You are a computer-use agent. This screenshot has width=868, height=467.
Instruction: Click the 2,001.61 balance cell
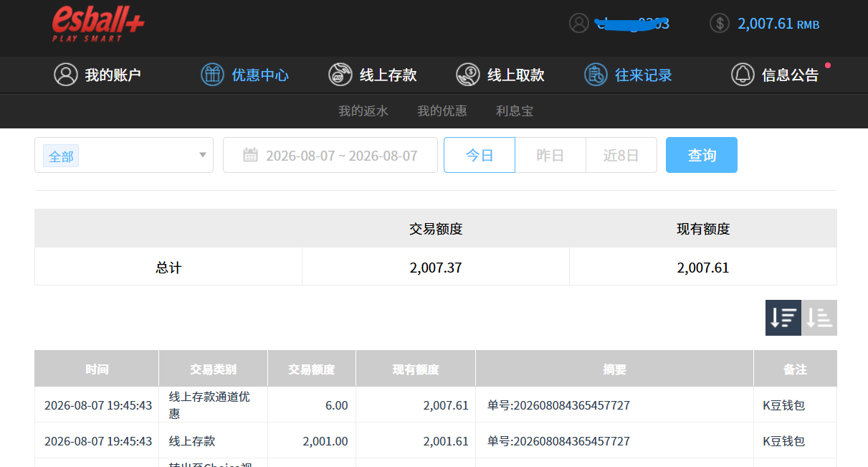coord(416,441)
